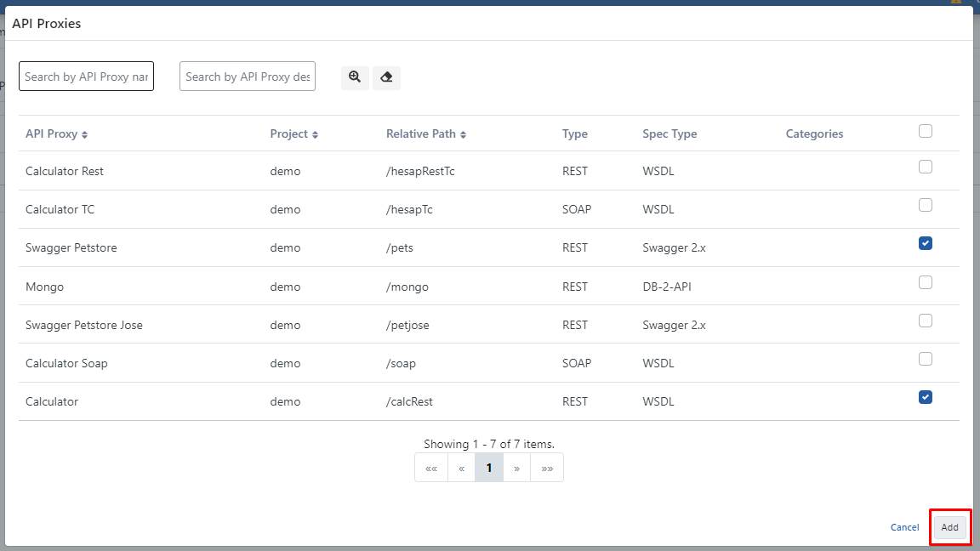Click the Search by API Proxy name field

coord(86,77)
